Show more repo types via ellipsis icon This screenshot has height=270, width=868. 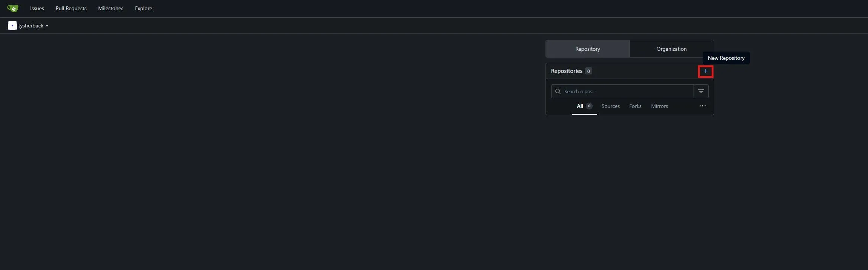coord(703,106)
